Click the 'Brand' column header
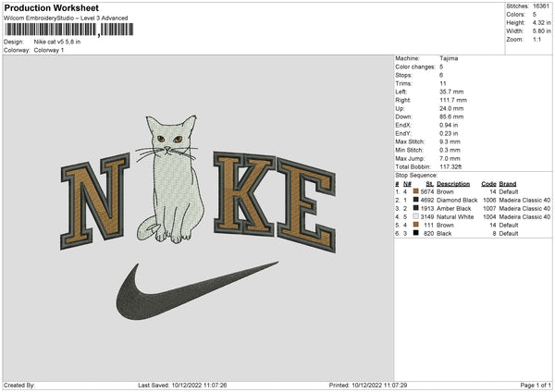This screenshot has height=392, width=555. pos(508,184)
